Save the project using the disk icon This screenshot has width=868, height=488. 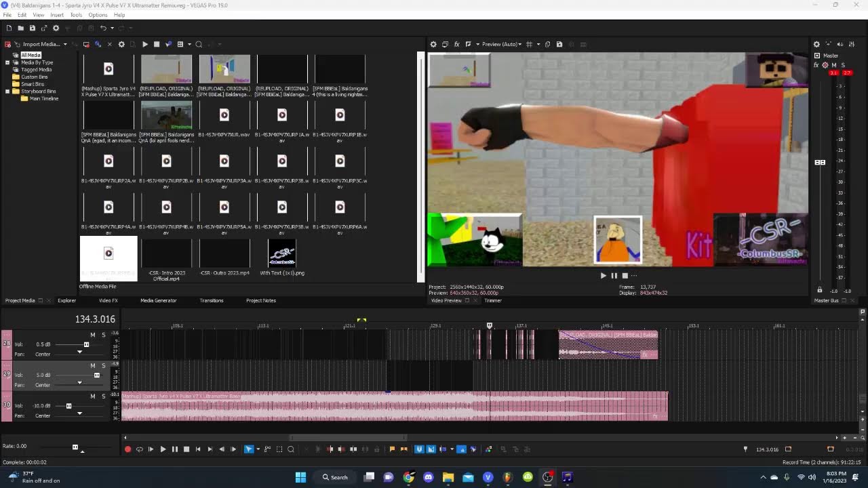coord(32,28)
